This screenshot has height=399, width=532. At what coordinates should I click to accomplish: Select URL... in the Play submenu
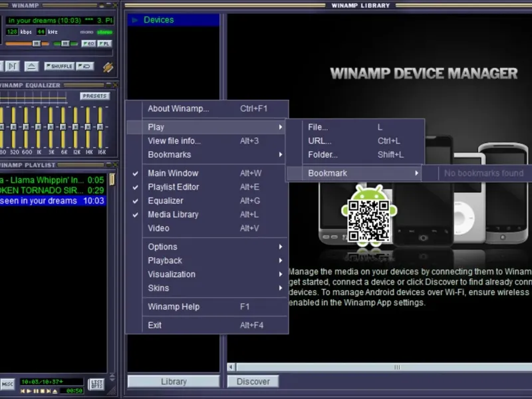(355, 141)
